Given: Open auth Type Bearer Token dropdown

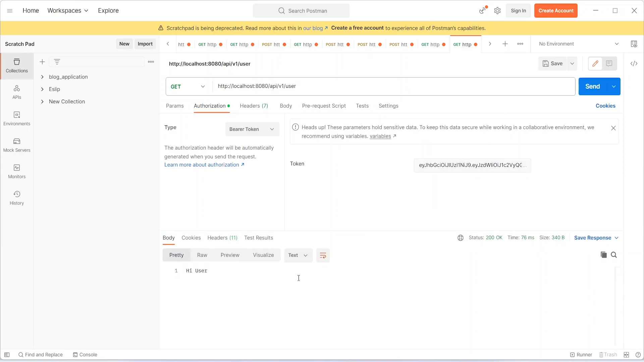Looking at the screenshot, I should [x=252, y=129].
